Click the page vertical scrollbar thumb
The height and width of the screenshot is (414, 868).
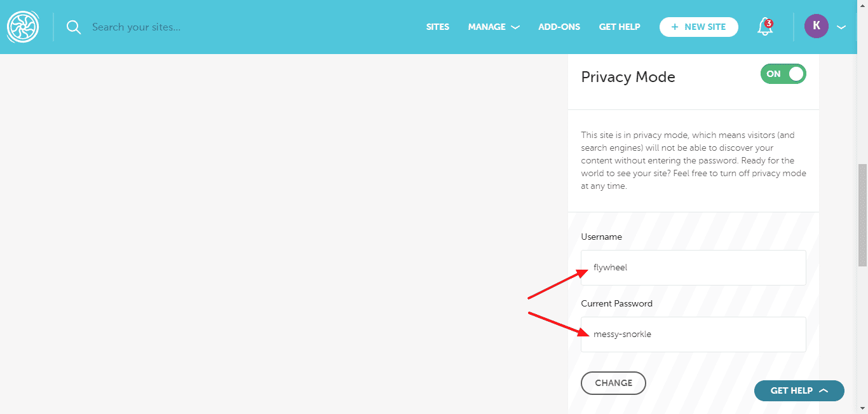tap(862, 215)
